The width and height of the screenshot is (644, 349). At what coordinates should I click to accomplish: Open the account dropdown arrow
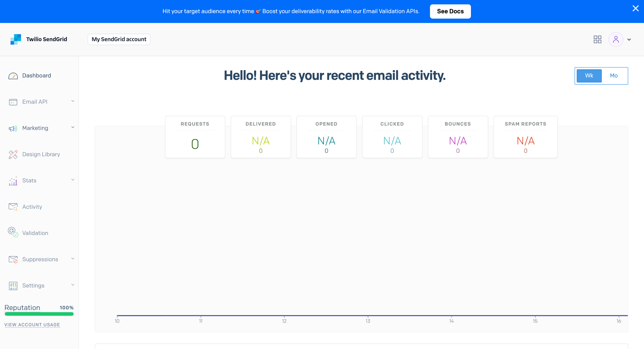(629, 40)
